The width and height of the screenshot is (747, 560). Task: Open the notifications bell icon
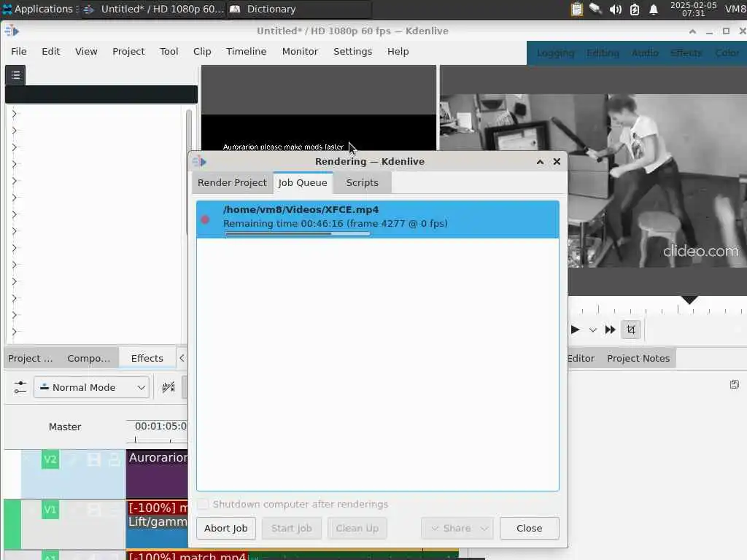(654, 9)
